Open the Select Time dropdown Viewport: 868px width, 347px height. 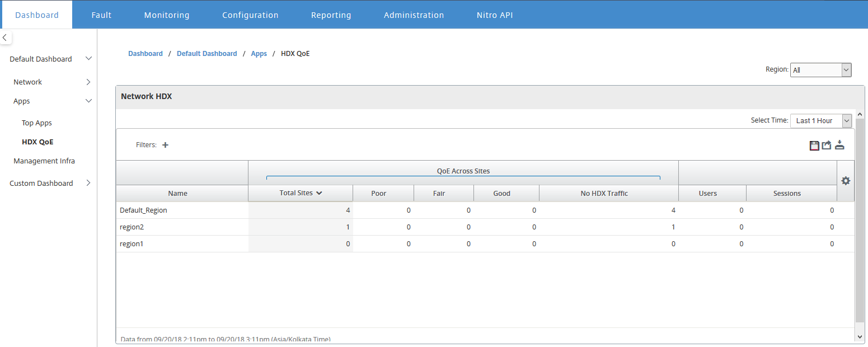(x=821, y=120)
